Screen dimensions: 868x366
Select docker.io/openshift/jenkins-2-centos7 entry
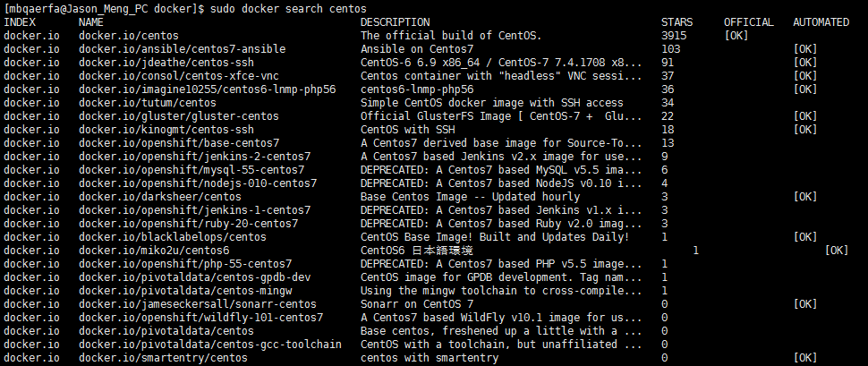[x=195, y=156]
